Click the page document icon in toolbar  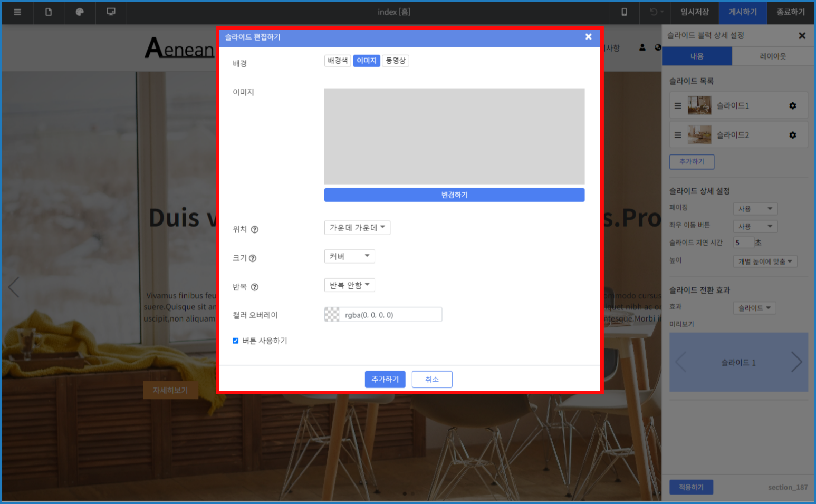(x=49, y=12)
